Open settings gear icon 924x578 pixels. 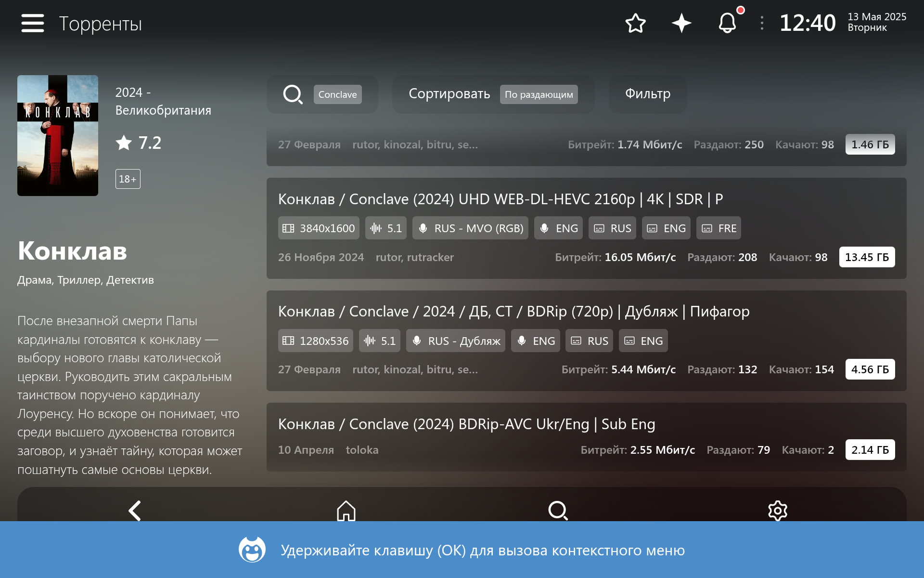[777, 510]
